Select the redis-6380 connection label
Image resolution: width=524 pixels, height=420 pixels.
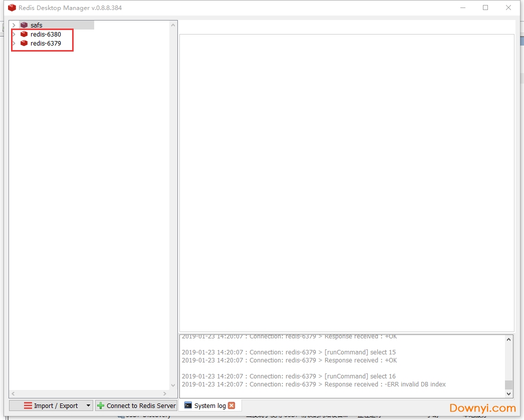coord(46,35)
